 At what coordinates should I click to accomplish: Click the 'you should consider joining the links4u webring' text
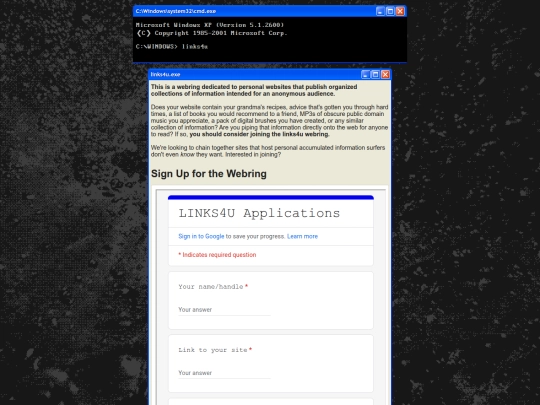259,134
